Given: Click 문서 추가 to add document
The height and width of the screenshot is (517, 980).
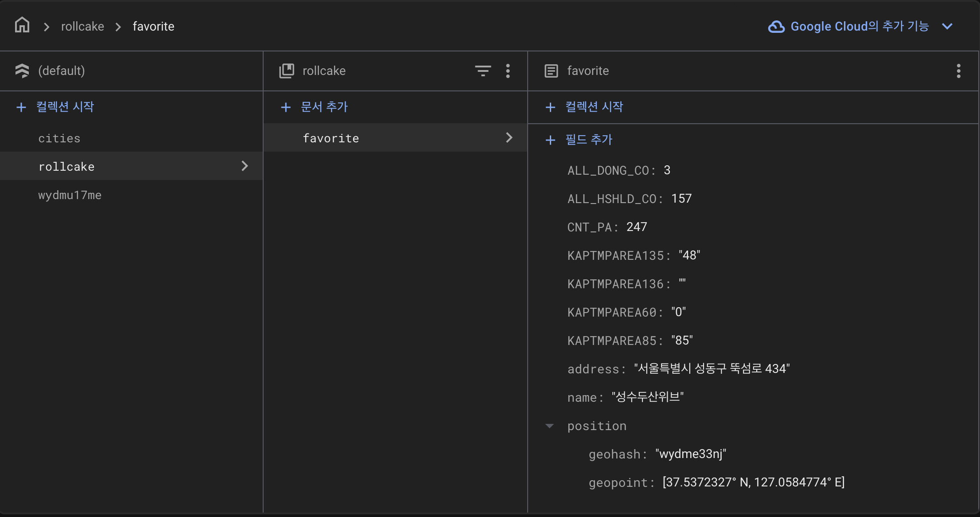Looking at the screenshot, I should coord(324,107).
